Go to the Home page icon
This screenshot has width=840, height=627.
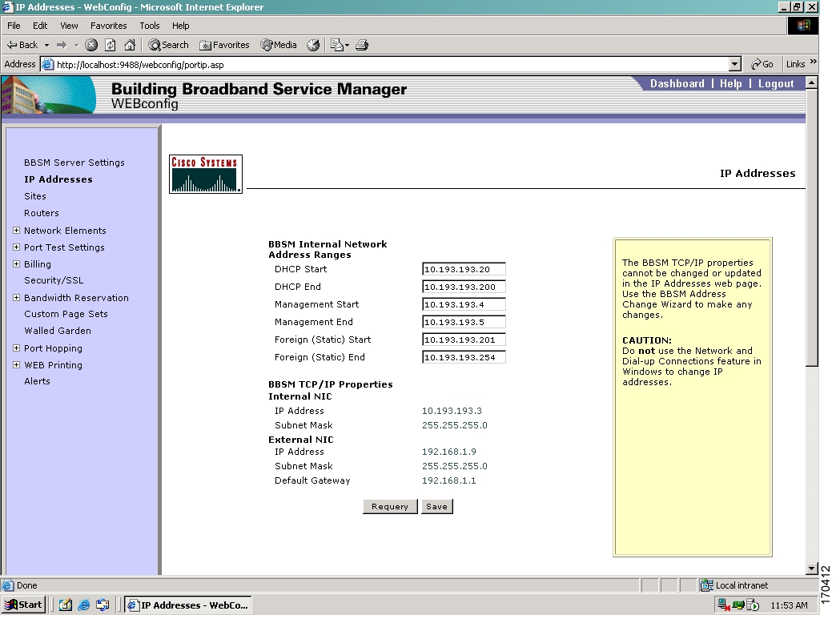[129, 46]
